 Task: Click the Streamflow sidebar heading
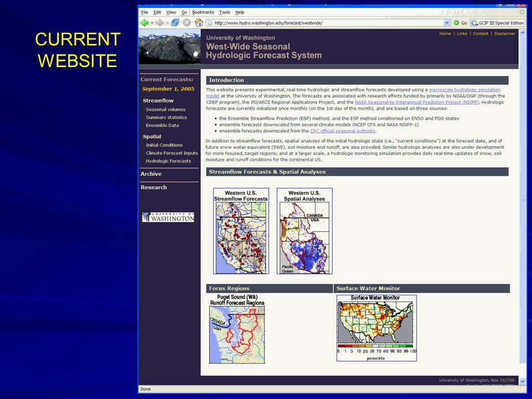click(158, 100)
